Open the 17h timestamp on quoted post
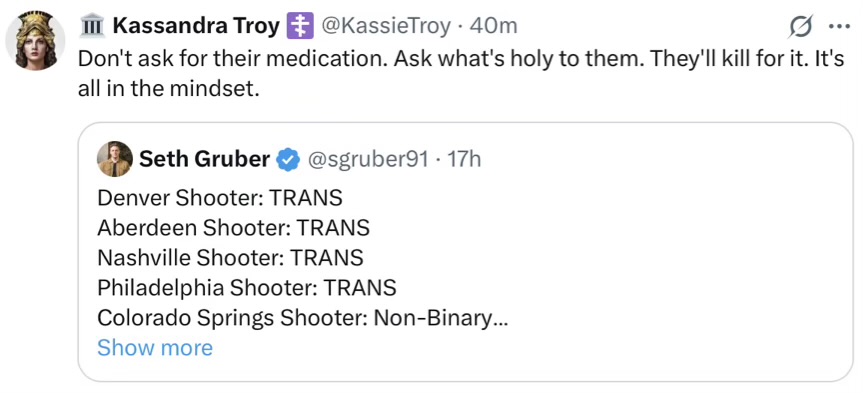The height and width of the screenshot is (393, 863). pos(465,159)
